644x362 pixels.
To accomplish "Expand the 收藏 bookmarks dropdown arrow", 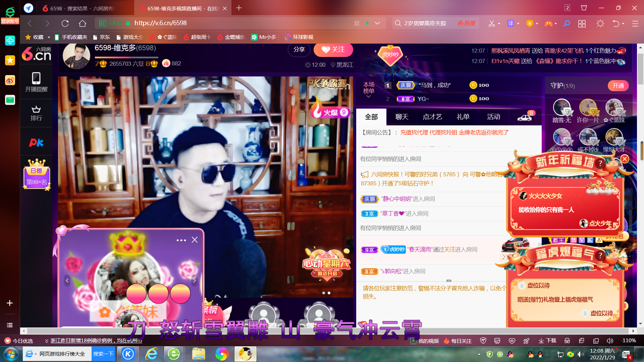I will (x=49, y=37).
